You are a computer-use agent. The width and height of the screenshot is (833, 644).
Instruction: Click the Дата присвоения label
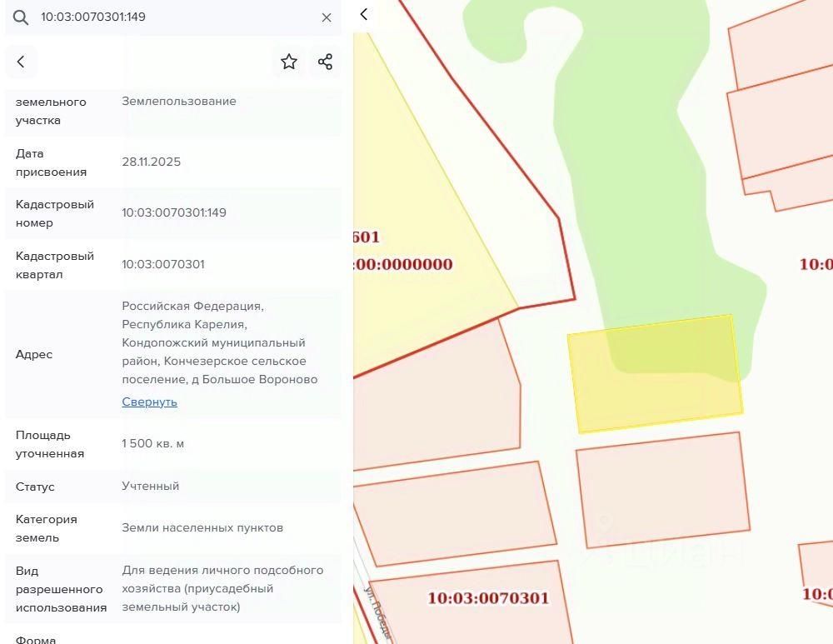coord(51,162)
